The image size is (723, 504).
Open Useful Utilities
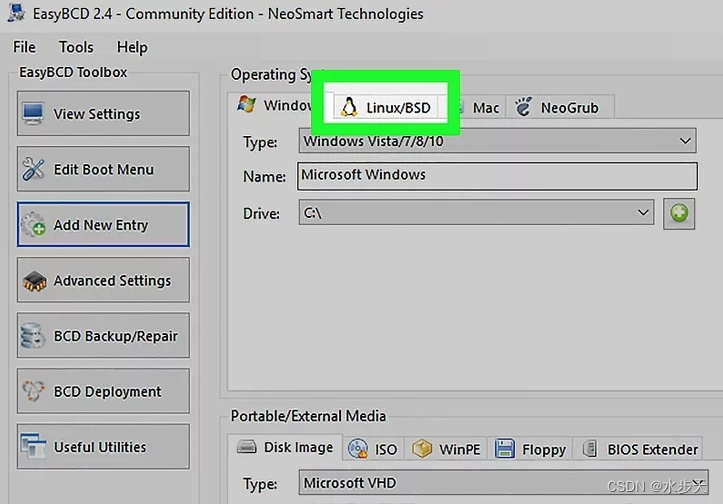tap(103, 447)
